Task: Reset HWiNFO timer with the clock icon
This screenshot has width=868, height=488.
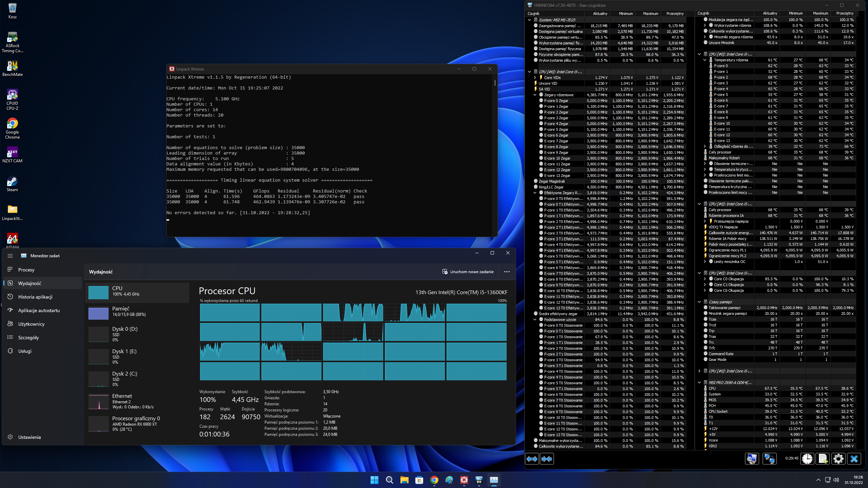Action: click(x=807, y=459)
